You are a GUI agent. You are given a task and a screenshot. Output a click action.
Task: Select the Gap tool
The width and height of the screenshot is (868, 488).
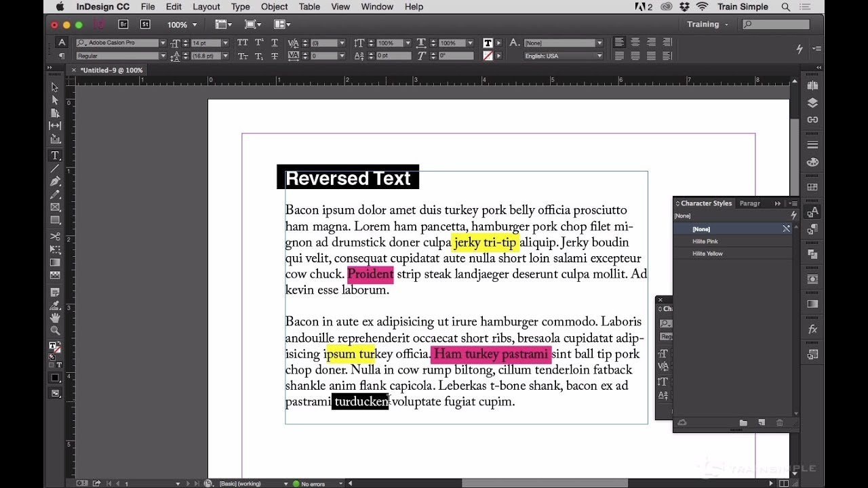click(x=55, y=126)
